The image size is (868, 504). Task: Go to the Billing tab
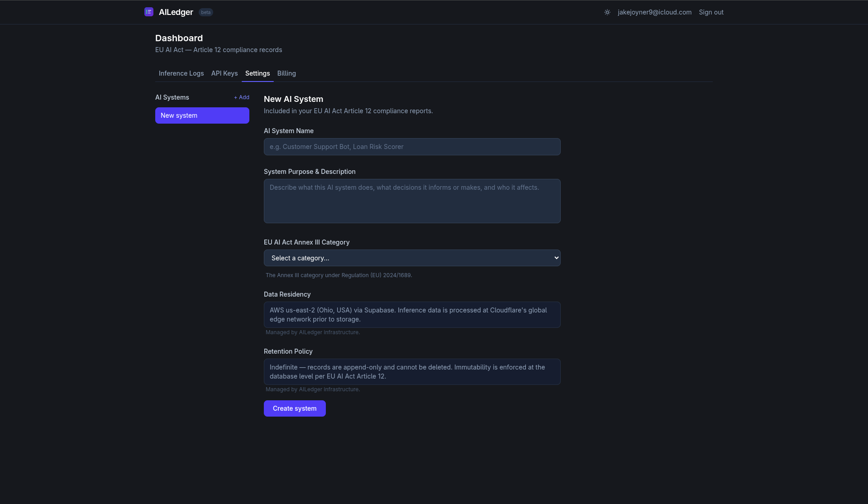(286, 73)
